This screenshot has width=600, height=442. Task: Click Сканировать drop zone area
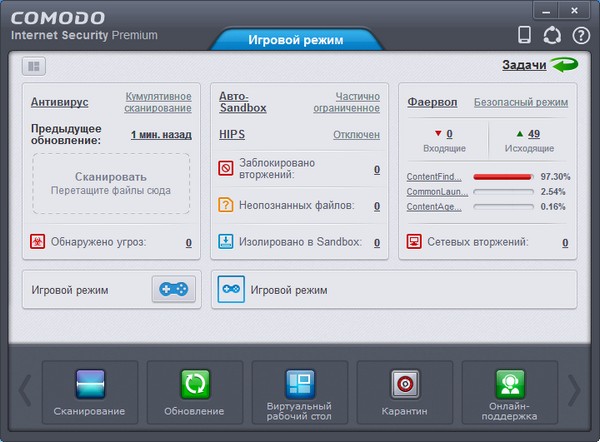[x=112, y=183]
